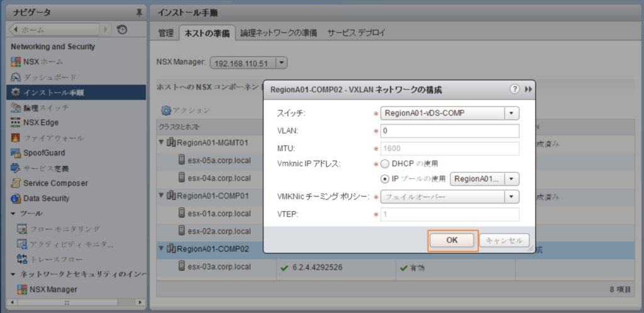Open the アクション gear menu

tap(186, 110)
